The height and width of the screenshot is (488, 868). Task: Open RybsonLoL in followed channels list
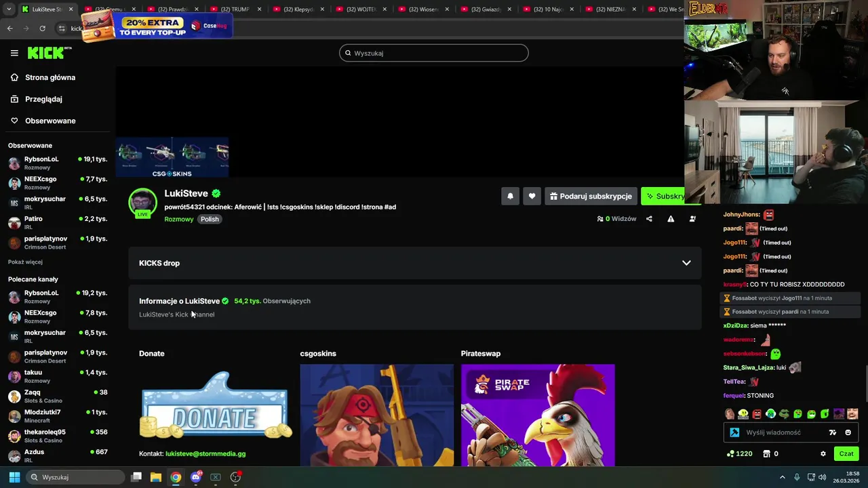tap(58, 163)
